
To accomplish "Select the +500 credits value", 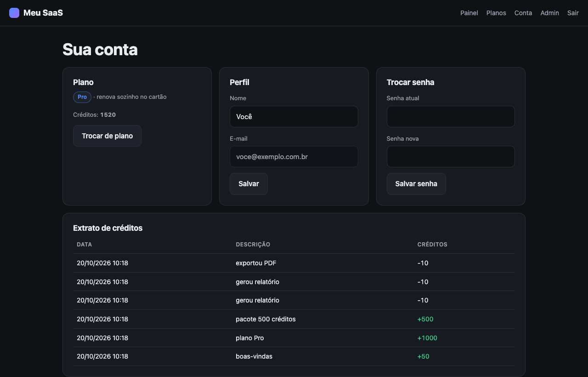I will click(425, 319).
